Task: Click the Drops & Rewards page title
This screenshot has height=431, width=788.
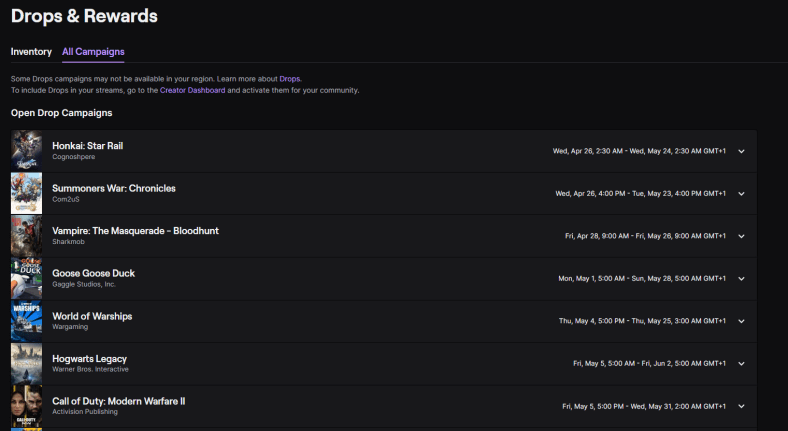Action: pos(84,16)
